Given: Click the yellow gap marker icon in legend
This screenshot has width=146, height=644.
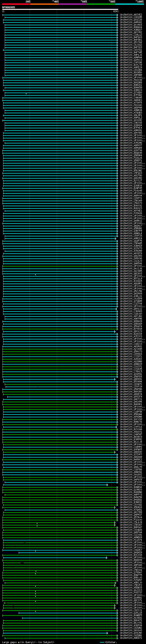Looking at the screenshot, I should click(19, 642).
